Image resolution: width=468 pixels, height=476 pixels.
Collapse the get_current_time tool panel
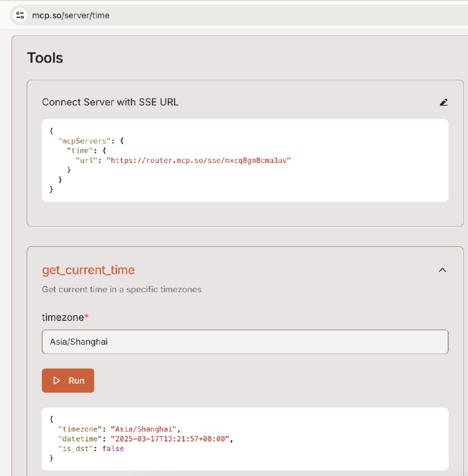tap(442, 270)
